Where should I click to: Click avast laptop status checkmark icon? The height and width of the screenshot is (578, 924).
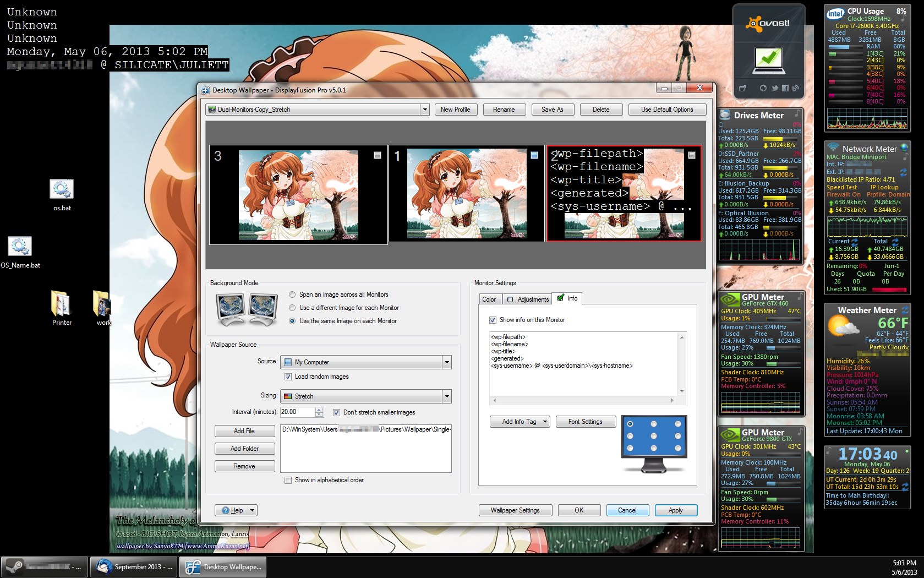[769, 59]
